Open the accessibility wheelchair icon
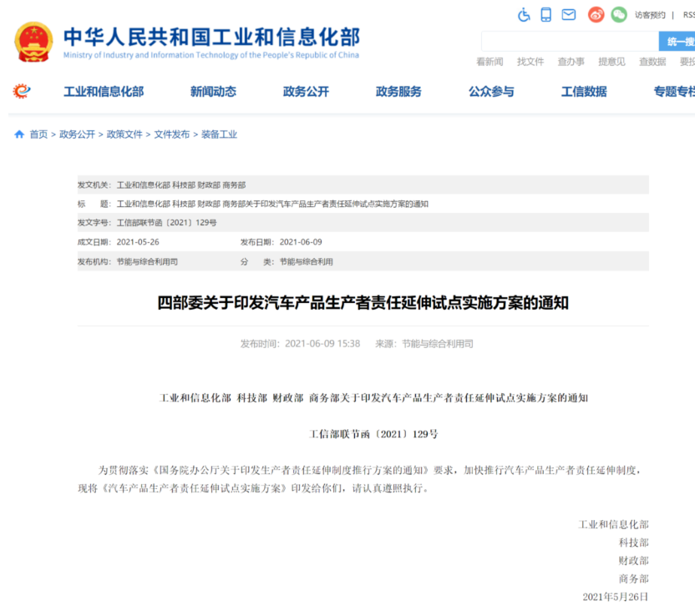Viewport: 695px width, 616px height. [x=524, y=15]
